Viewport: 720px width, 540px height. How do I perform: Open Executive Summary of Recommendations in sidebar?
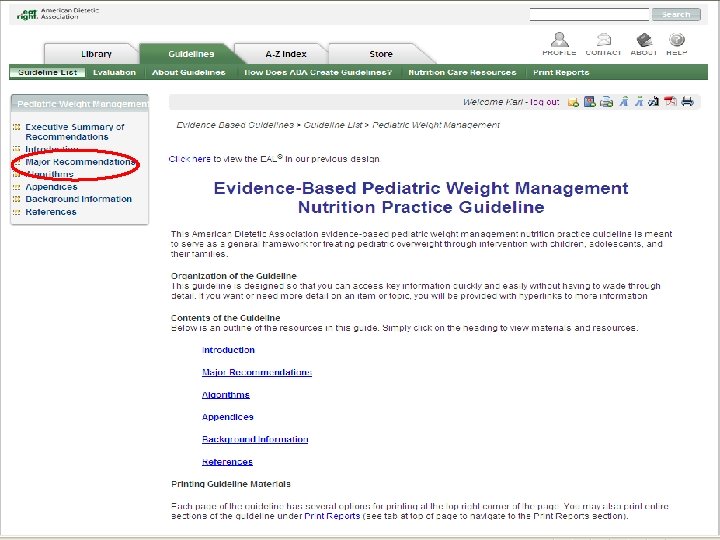75,132
